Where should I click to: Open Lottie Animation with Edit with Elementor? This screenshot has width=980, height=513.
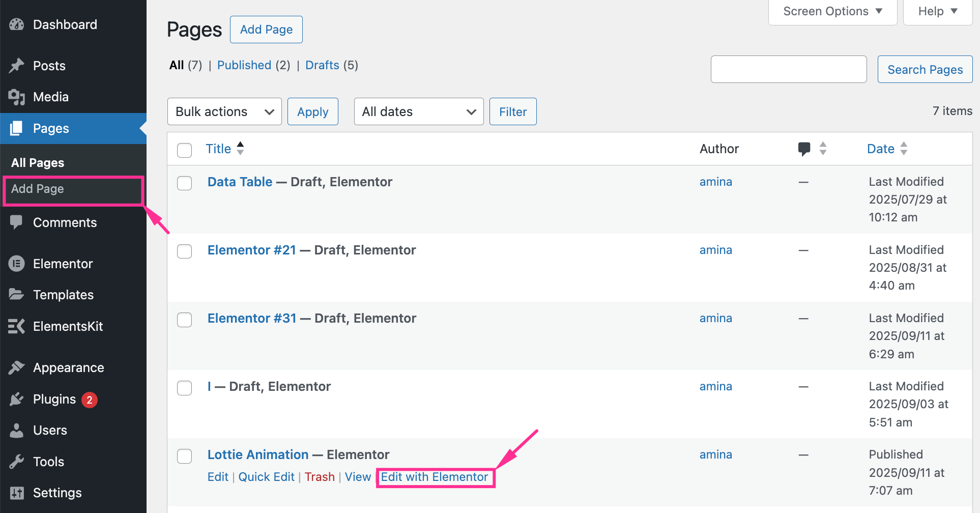click(x=435, y=477)
